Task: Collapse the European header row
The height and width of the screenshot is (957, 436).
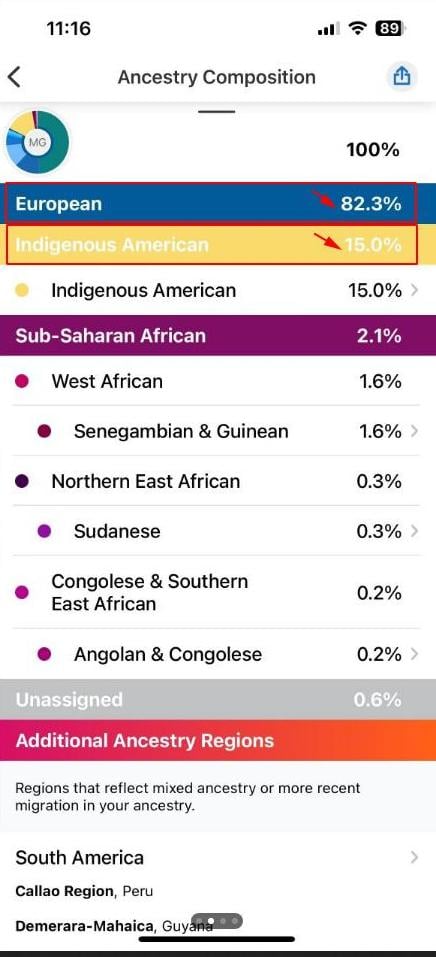Action: pyautogui.click(x=218, y=203)
